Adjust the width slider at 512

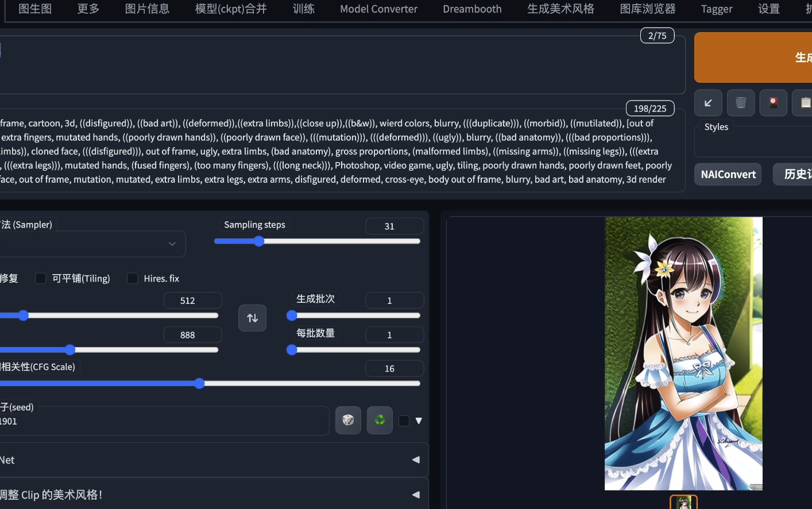[x=109, y=315]
